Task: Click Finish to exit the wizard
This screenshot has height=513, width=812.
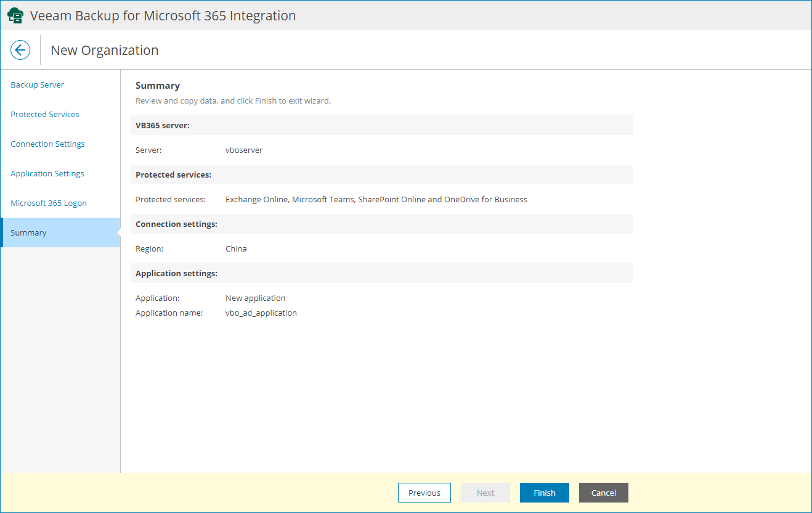Action: tap(545, 493)
